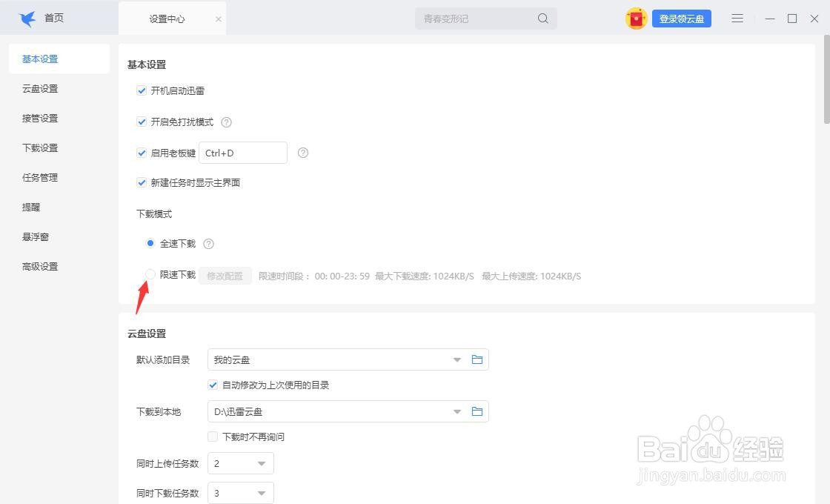The height and width of the screenshot is (504, 830).
Task: Click help icon beside boss key field
Action: point(303,153)
